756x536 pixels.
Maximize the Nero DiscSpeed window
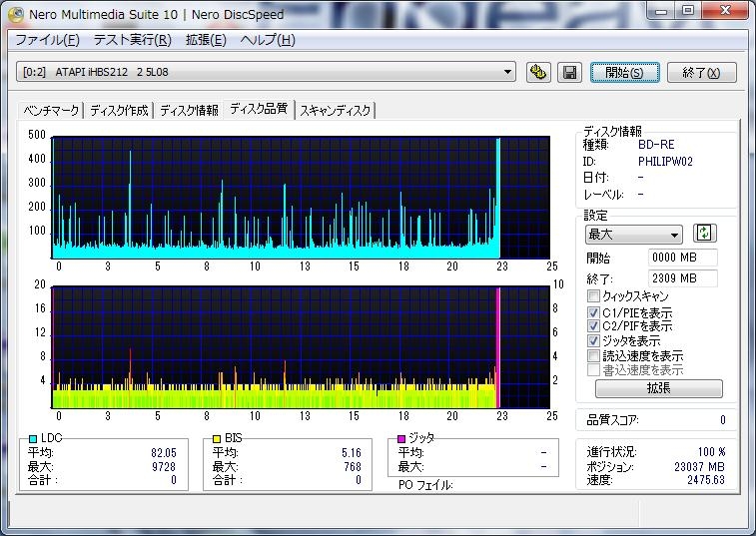pos(687,11)
